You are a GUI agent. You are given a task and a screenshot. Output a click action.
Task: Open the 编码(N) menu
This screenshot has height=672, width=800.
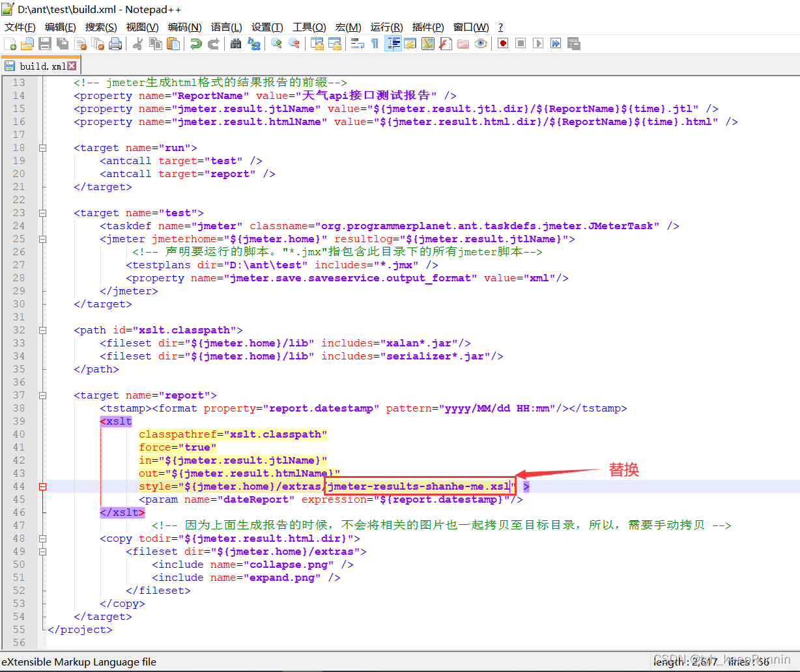tap(185, 27)
